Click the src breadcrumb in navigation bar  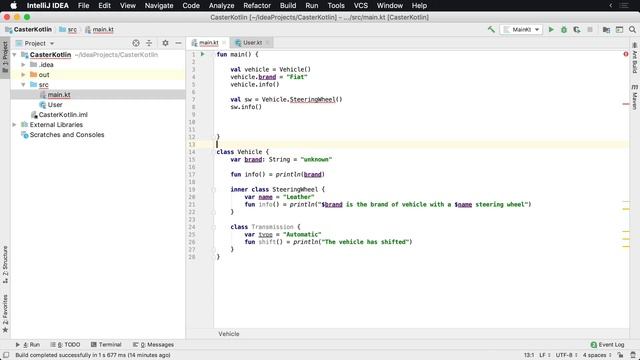click(68, 29)
